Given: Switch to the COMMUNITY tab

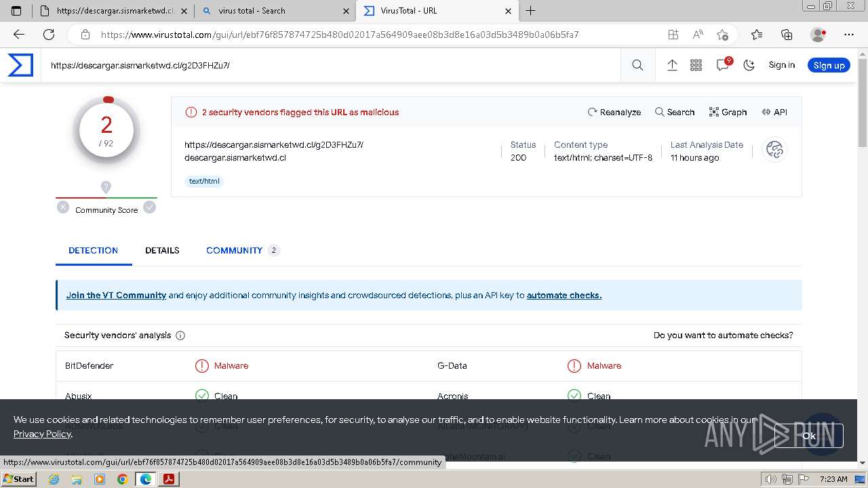Looking at the screenshot, I should pos(243,250).
